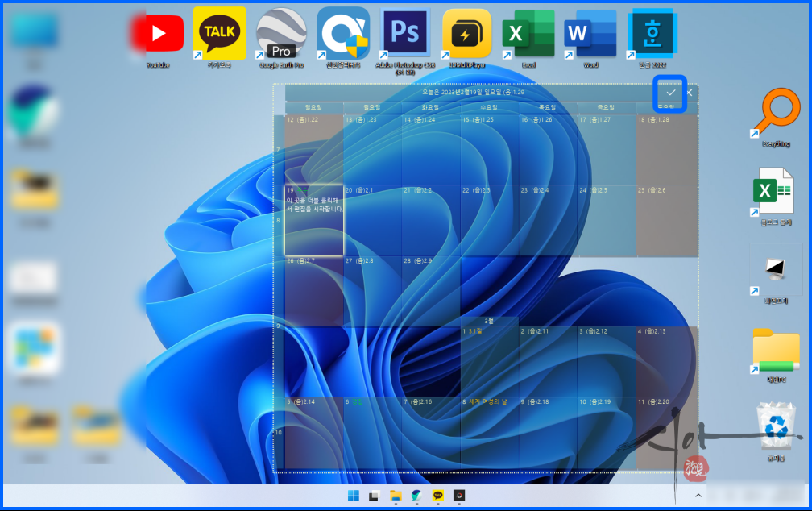Select the calendar cell dated 9 (음)2.18

pos(548,433)
